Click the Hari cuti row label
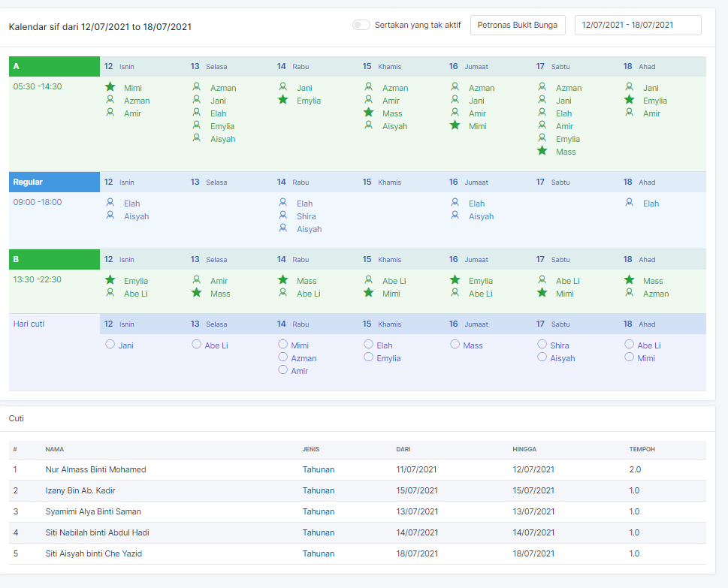 pyautogui.click(x=29, y=324)
